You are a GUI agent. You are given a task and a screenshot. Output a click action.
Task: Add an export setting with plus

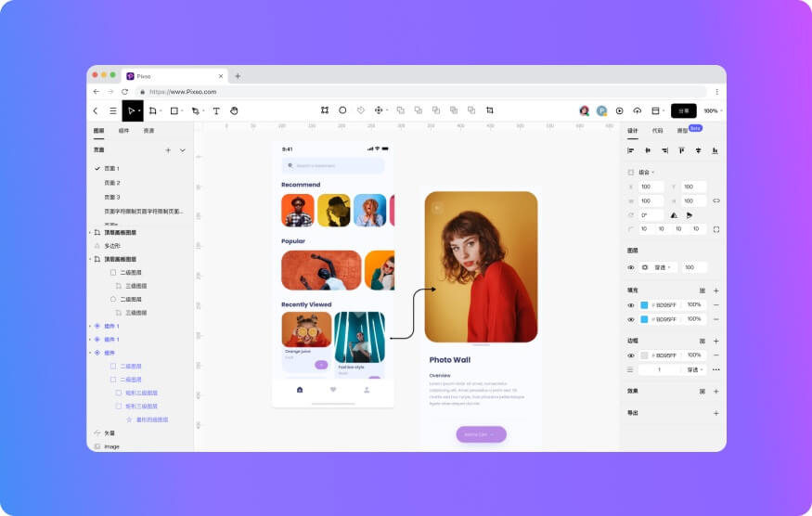point(716,413)
